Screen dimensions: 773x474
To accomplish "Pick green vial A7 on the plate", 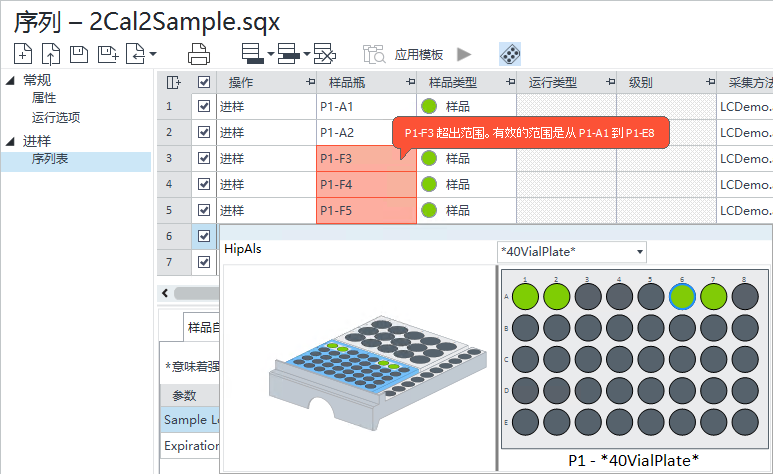I will coord(714,297).
